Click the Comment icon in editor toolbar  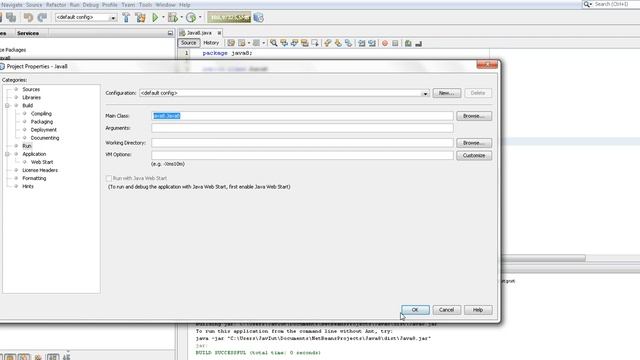(x=408, y=43)
